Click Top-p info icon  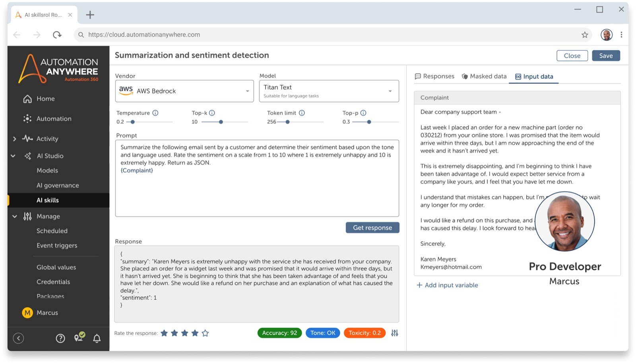pos(363,113)
